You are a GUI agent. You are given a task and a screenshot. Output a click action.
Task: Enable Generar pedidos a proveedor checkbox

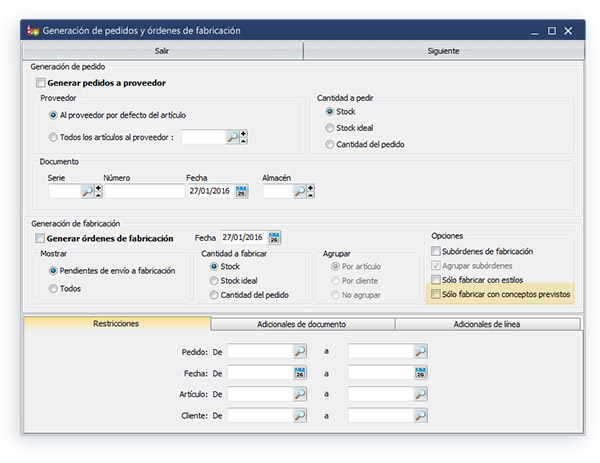tap(40, 83)
